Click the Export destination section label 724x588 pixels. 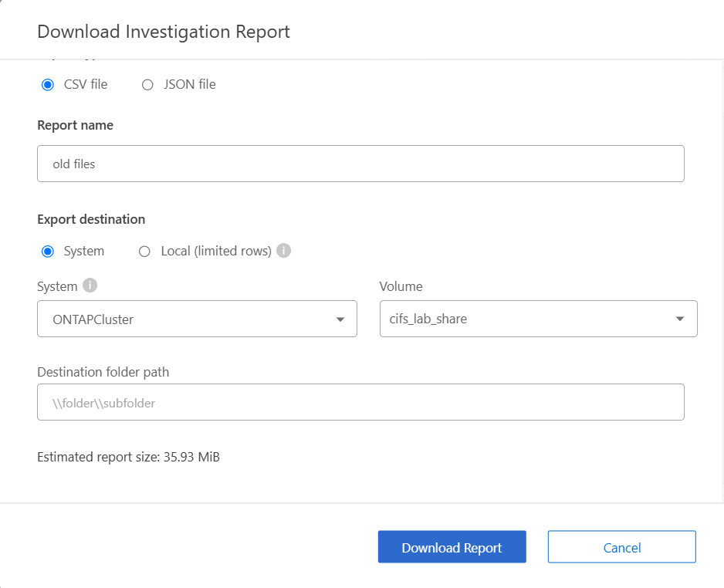[x=91, y=219]
